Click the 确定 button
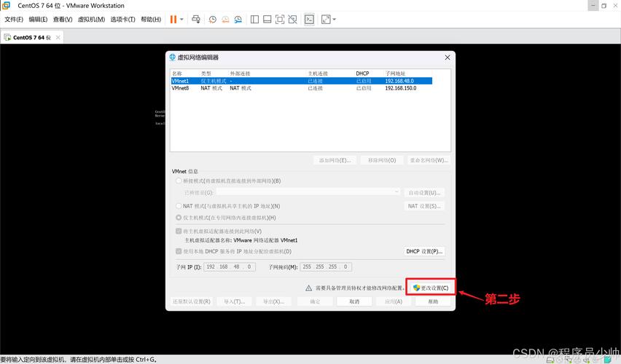 [316, 301]
